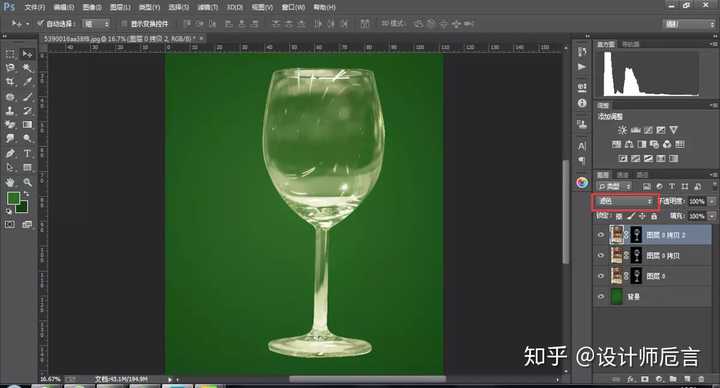Open the auto-select target dropdown
The height and width of the screenshot is (388, 720).
(x=96, y=23)
